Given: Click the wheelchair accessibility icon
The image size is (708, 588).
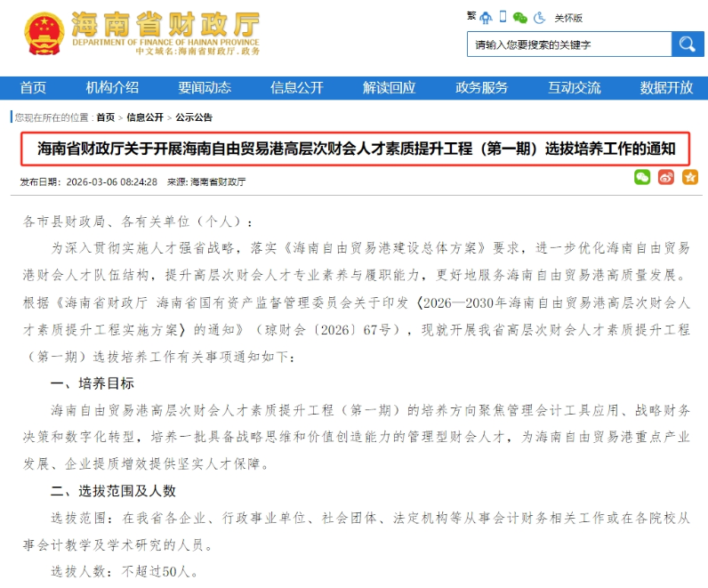Looking at the screenshot, I should pyautogui.click(x=539, y=18).
